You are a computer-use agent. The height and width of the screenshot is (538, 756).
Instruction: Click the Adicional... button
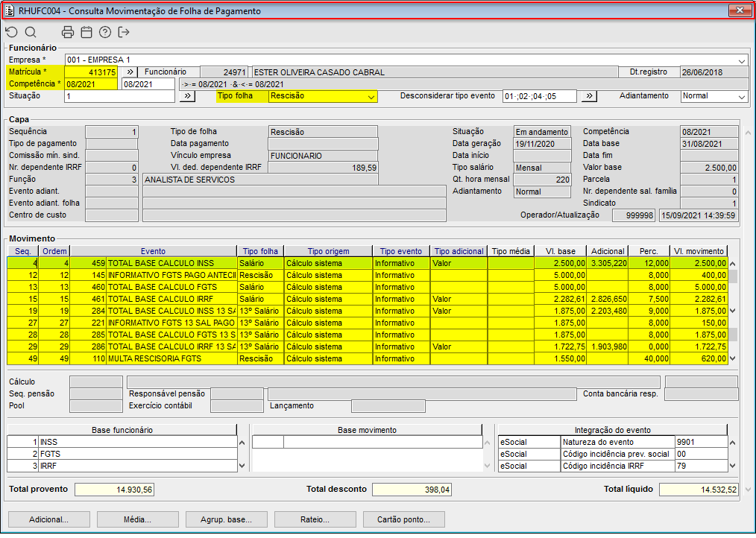(x=48, y=519)
